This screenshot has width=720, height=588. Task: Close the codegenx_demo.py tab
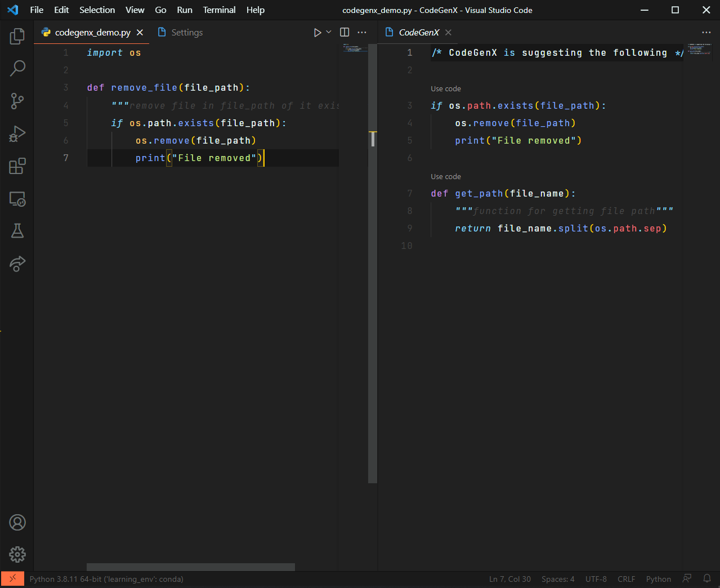140,33
